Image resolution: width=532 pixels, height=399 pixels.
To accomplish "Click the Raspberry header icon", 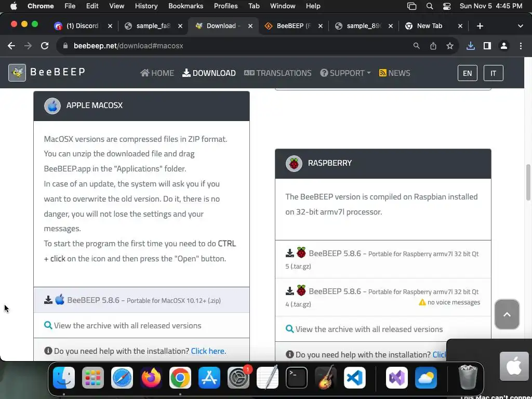I will [294, 164].
